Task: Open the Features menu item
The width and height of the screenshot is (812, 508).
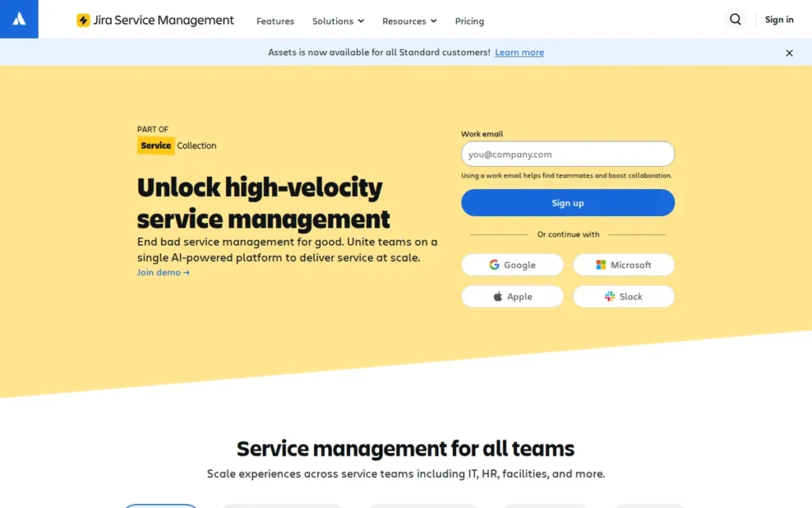Action: point(275,21)
